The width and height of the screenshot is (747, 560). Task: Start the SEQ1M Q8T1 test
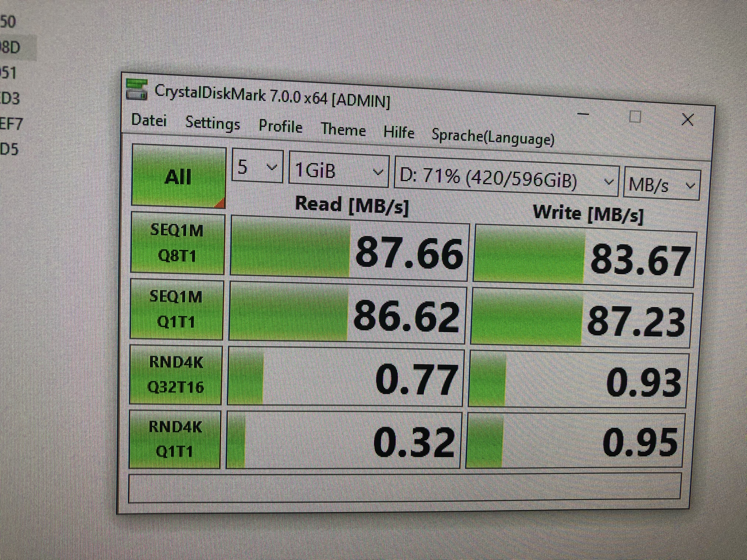pos(177,243)
